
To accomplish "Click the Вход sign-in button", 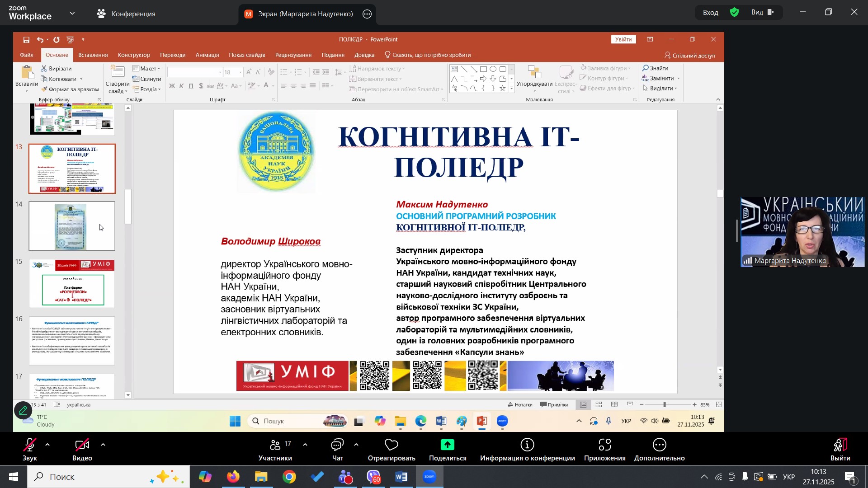I will pos(710,13).
